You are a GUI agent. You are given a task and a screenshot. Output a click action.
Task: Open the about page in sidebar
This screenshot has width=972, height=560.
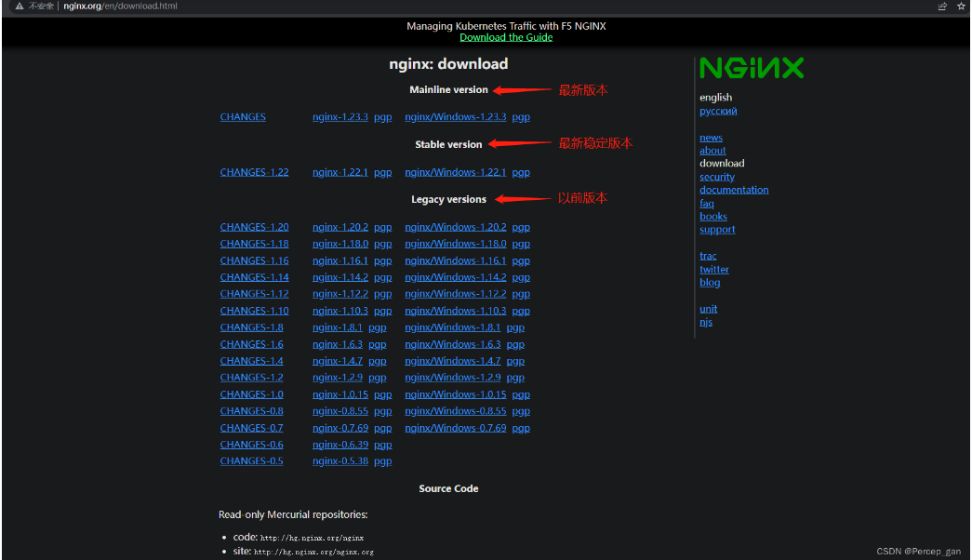712,151
